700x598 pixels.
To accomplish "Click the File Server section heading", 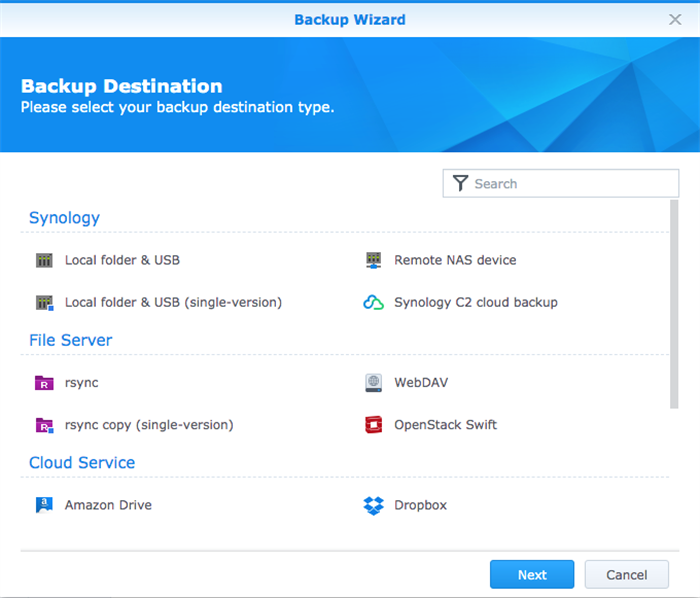I will click(x=71, y=341).
